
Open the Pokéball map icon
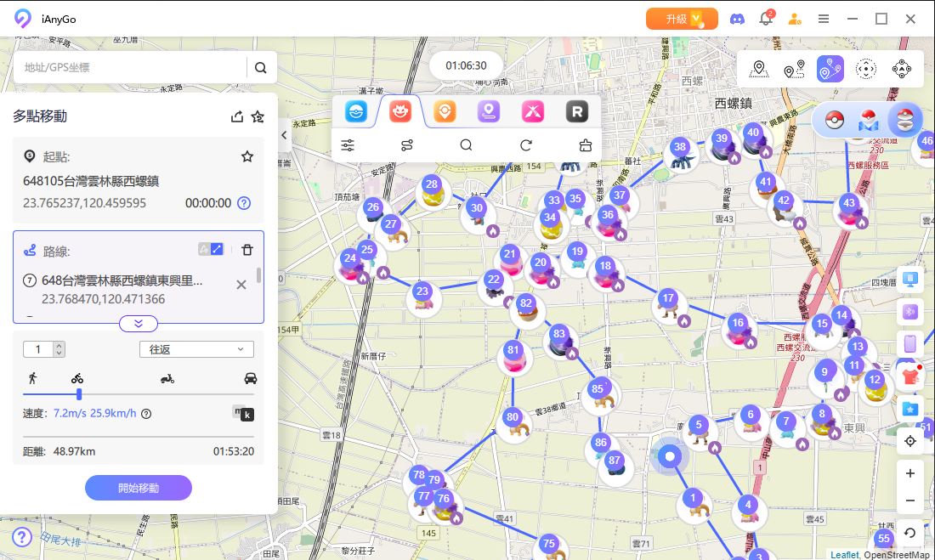[869, 121]
